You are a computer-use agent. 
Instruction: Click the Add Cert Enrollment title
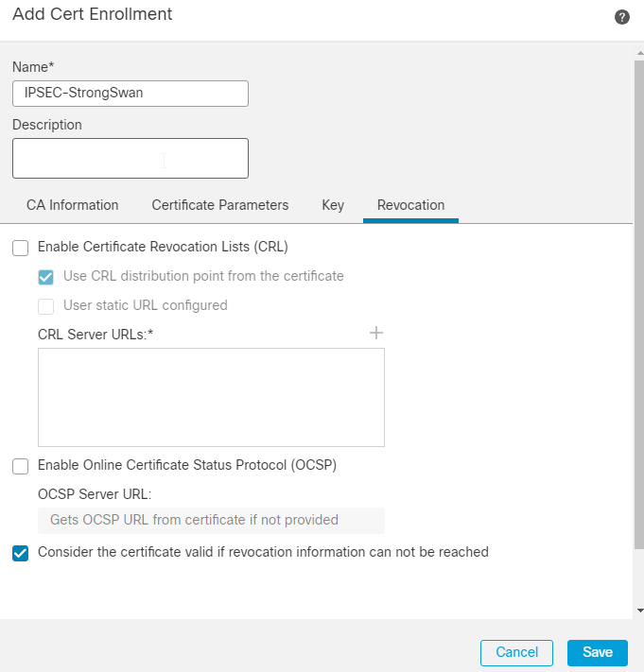pos(93,14)
